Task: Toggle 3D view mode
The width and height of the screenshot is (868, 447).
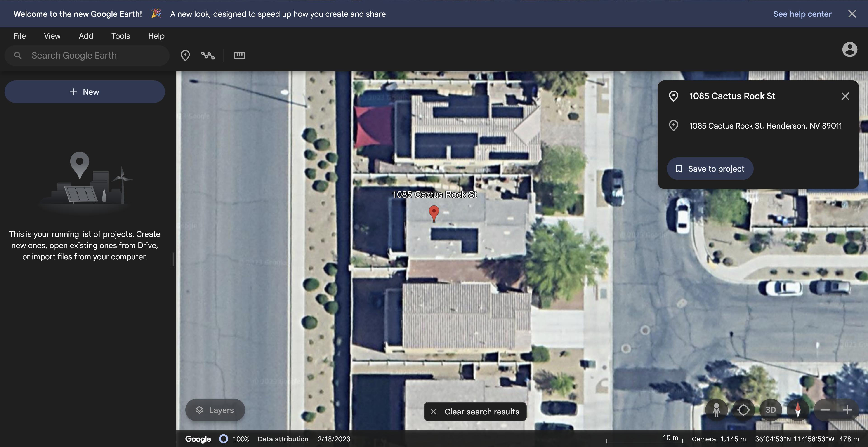Action: [x=771, y=410]
